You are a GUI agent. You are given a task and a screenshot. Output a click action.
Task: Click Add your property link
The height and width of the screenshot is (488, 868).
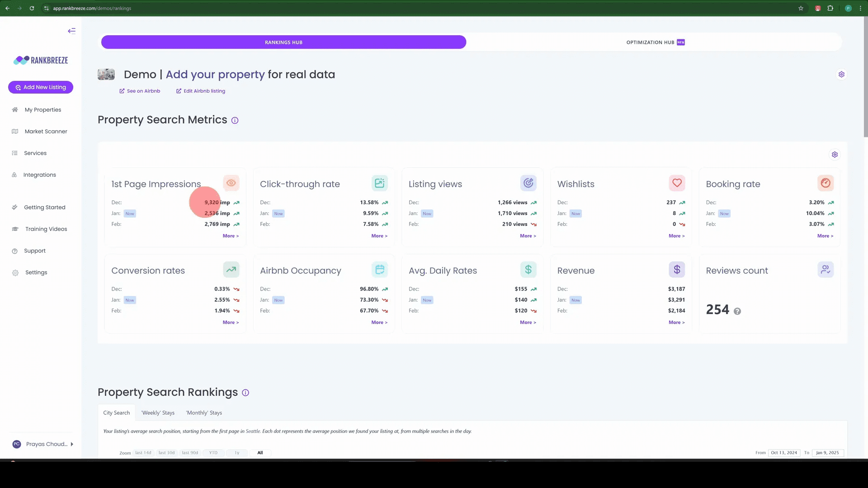[215, 75]
